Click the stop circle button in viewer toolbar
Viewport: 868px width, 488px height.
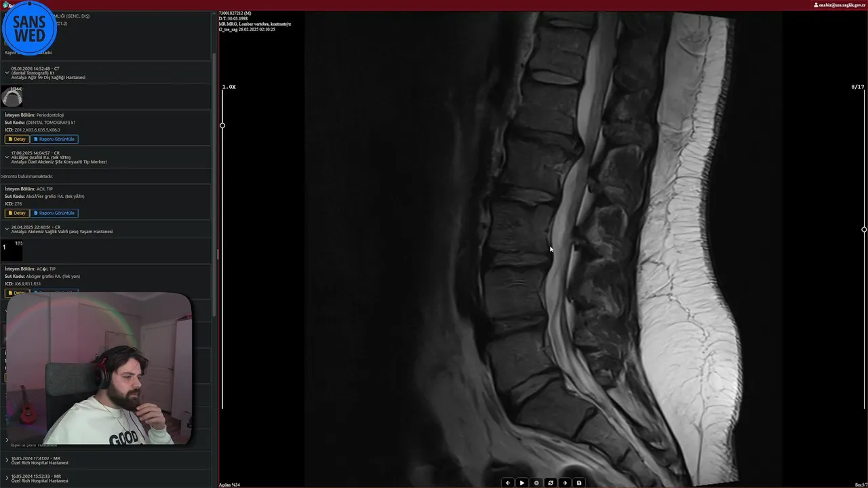point(536,483)
